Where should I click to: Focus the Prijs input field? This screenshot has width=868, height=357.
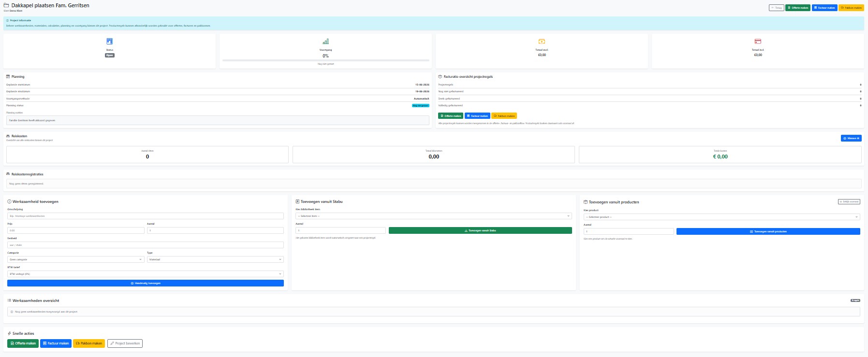coord(76,230)
